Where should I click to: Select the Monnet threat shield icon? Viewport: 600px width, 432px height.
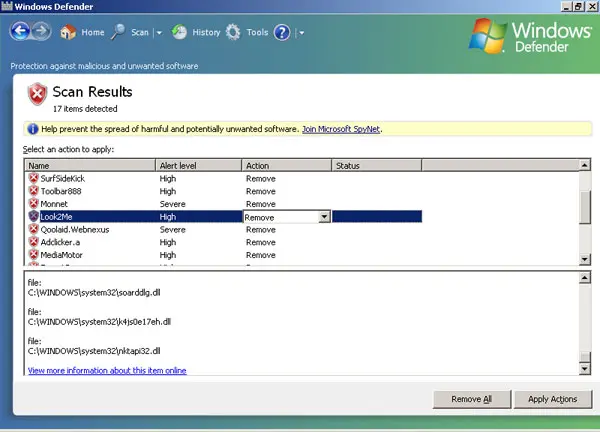tap(34, 204)
